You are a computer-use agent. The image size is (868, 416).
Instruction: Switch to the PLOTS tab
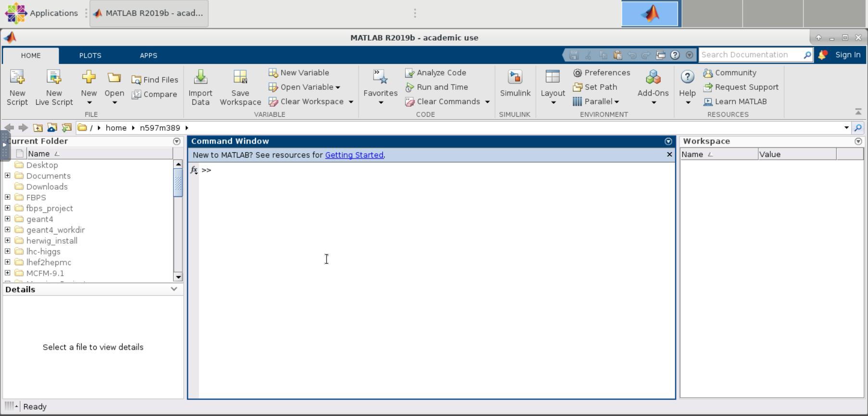[x=90, y=56]
